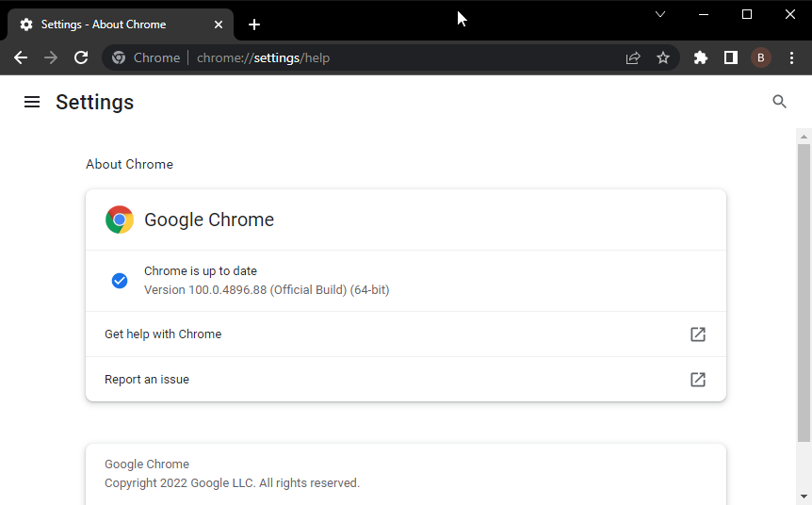Bookmark this page with the star icon
The image size is (812, 505).
(663, 57)
